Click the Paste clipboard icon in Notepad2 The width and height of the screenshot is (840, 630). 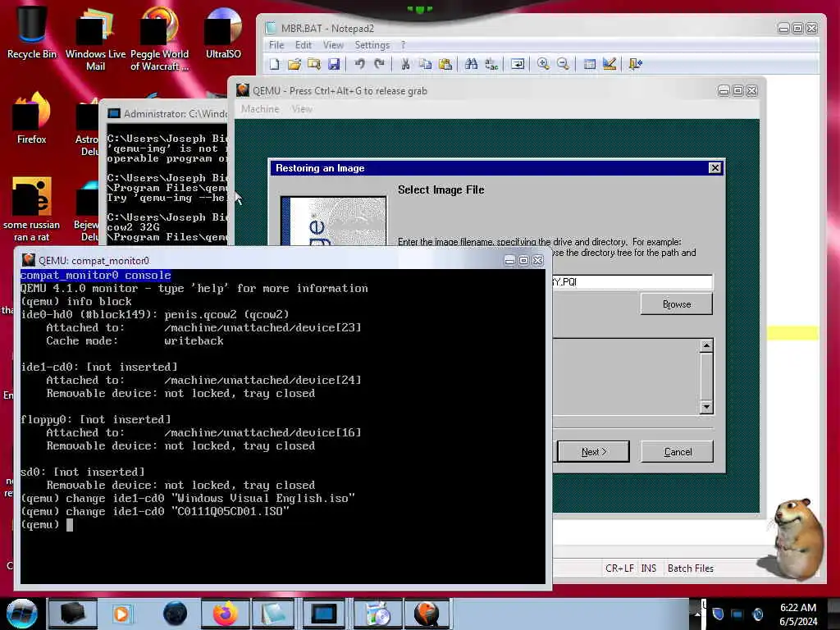point(445,64)
